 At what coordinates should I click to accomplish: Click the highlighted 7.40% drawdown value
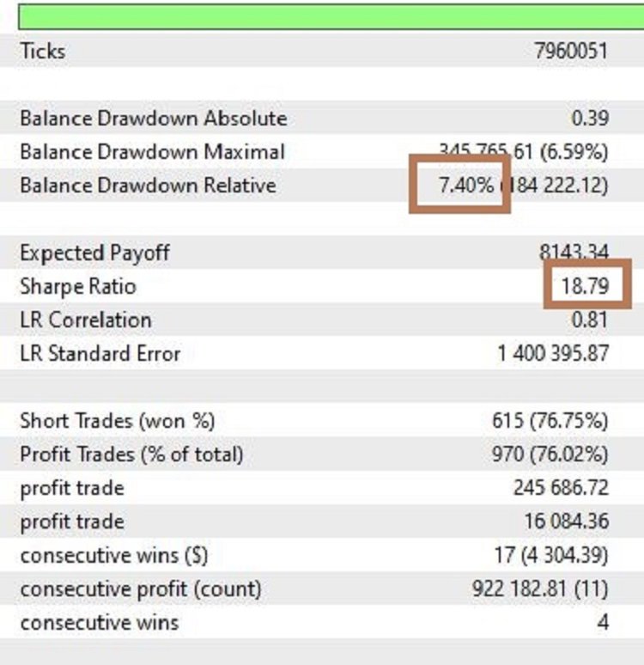465,185
